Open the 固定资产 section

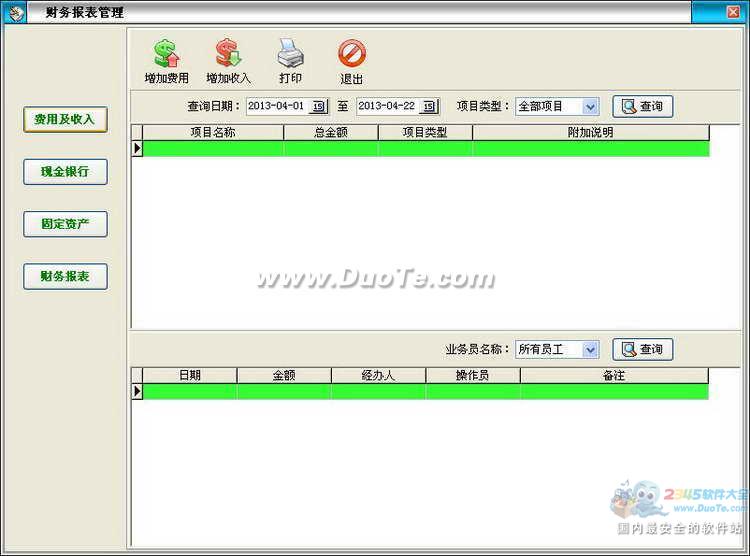point(65,224)
